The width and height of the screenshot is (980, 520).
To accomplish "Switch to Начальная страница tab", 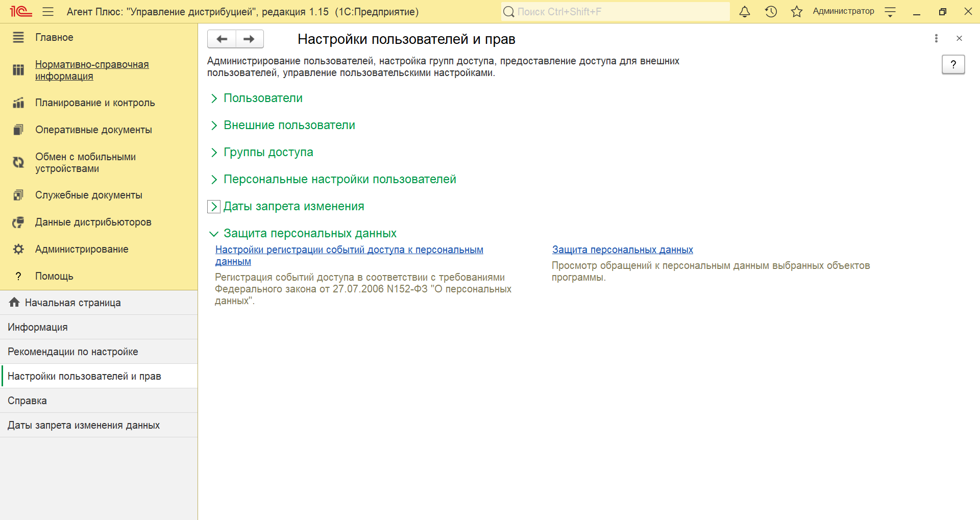I will [72, 303].
